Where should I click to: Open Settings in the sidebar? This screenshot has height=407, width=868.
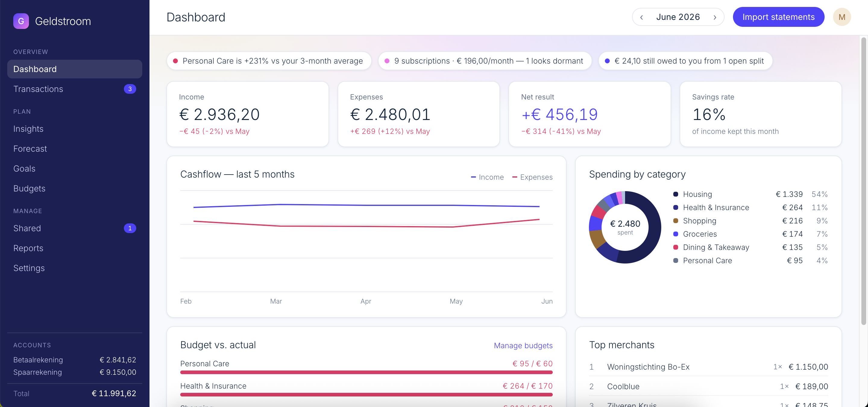pyautogui.click(x=74, y=268)
